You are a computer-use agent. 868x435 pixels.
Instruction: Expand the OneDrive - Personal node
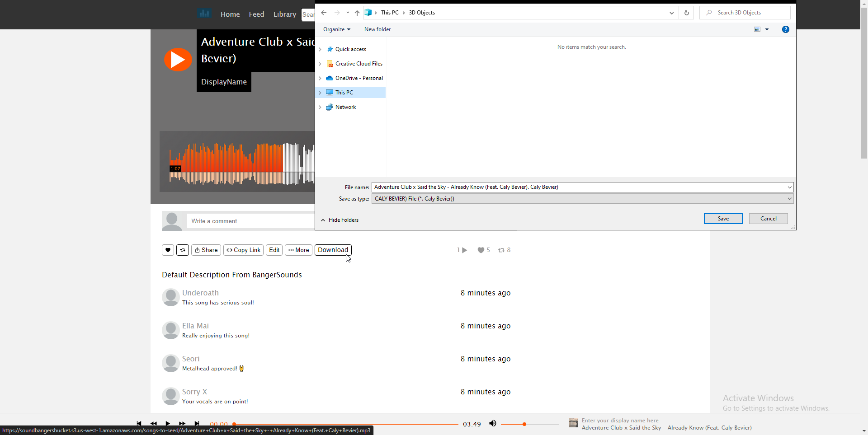[x=320, y=78]
